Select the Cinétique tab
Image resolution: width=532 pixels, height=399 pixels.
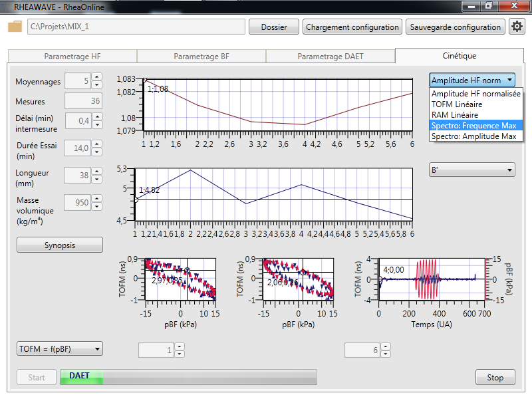pyautogui.click(x=460, y=56)
